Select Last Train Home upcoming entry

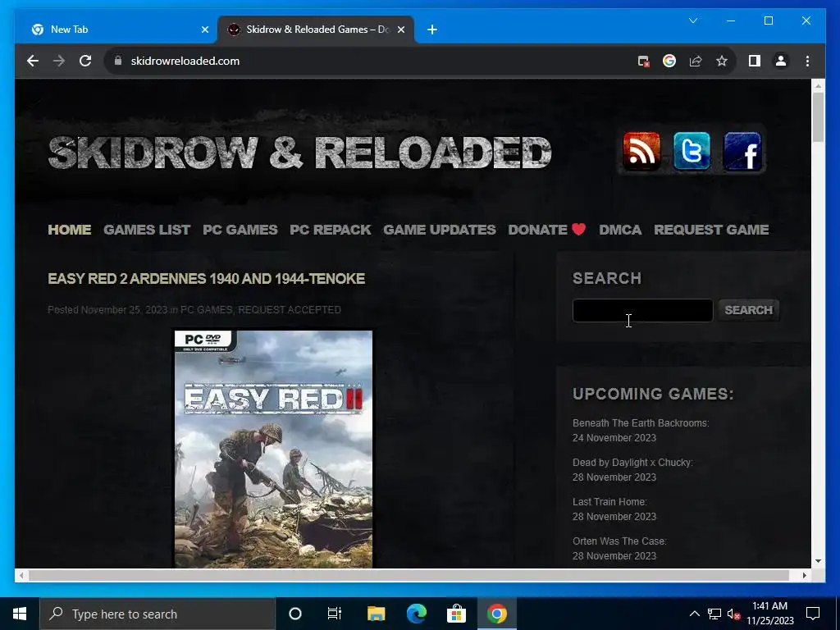coord(614,509)
